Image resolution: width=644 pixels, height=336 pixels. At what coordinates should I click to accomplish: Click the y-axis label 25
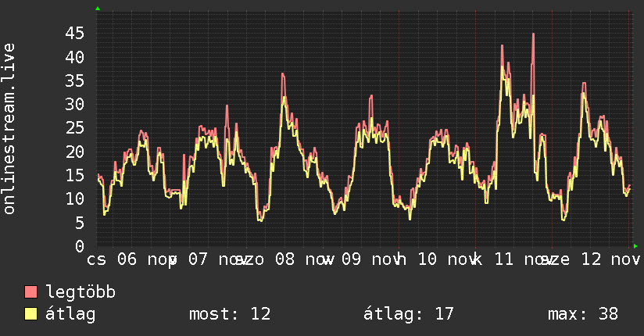75,128
